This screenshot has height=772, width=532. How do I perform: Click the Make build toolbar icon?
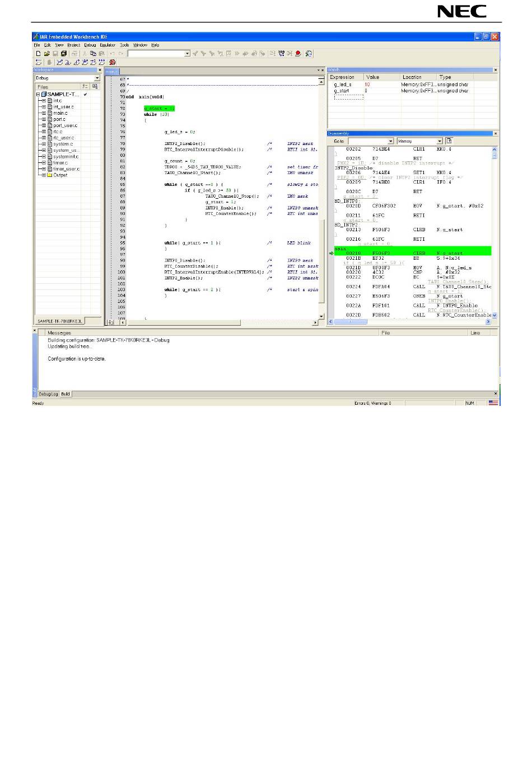(281, 54)
